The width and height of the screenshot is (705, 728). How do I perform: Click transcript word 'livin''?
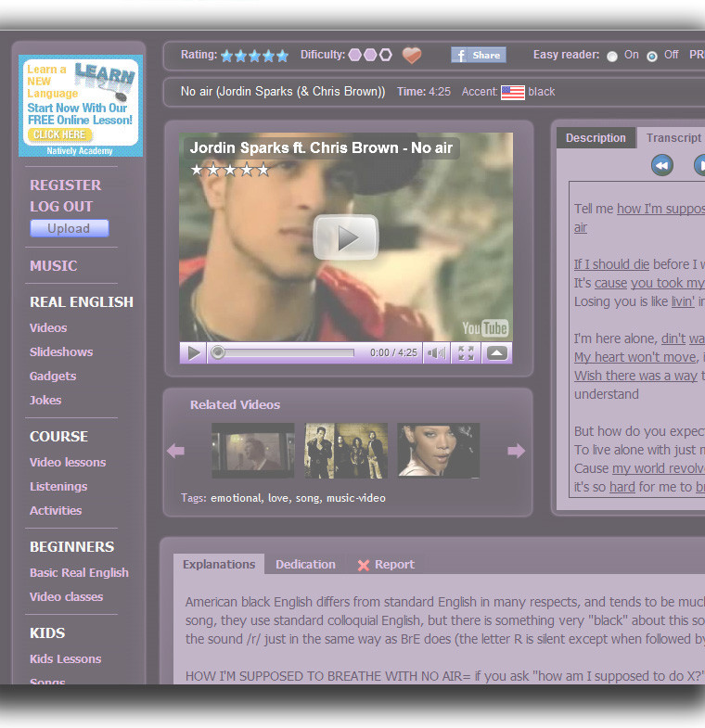[683, 301]
